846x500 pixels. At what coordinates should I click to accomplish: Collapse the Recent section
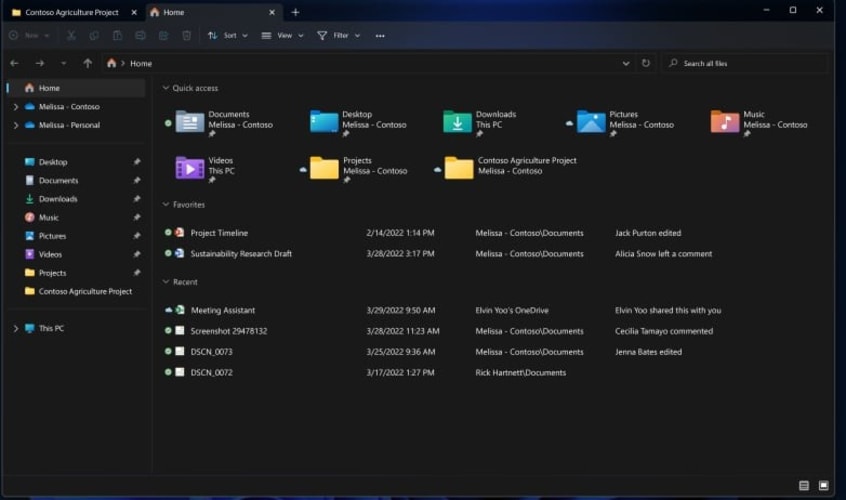click(x=166, y=282)
